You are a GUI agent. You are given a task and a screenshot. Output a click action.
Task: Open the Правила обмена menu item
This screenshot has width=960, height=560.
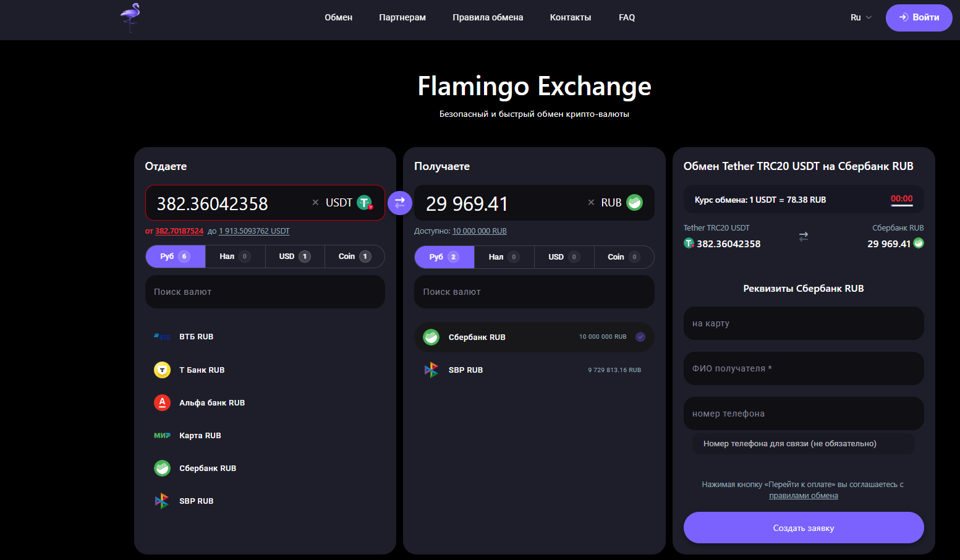[x=488, y=17]
